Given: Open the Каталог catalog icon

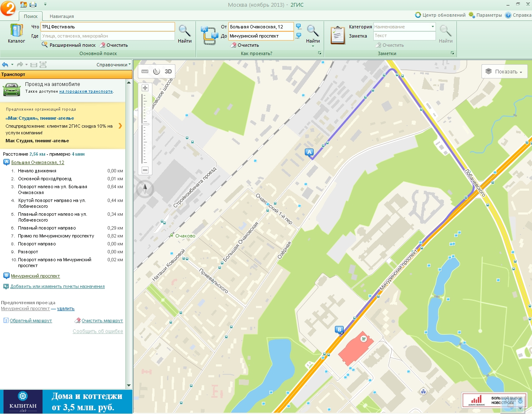Looking at the screenshot, I should tap(16, 33).
